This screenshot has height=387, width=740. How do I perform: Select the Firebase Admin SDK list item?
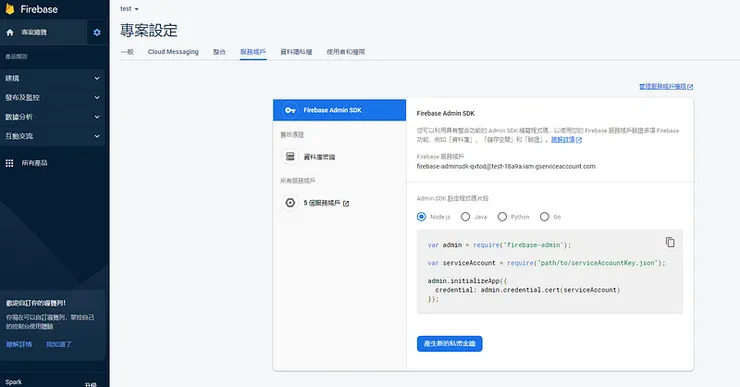(339, 110)
